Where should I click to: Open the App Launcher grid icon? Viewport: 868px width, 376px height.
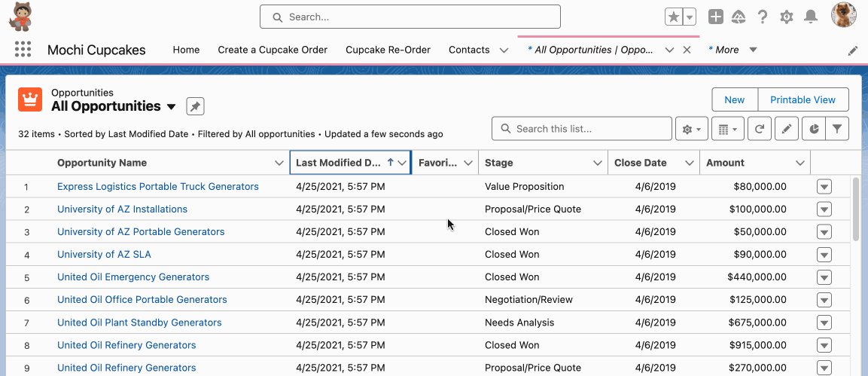(23, 49)
